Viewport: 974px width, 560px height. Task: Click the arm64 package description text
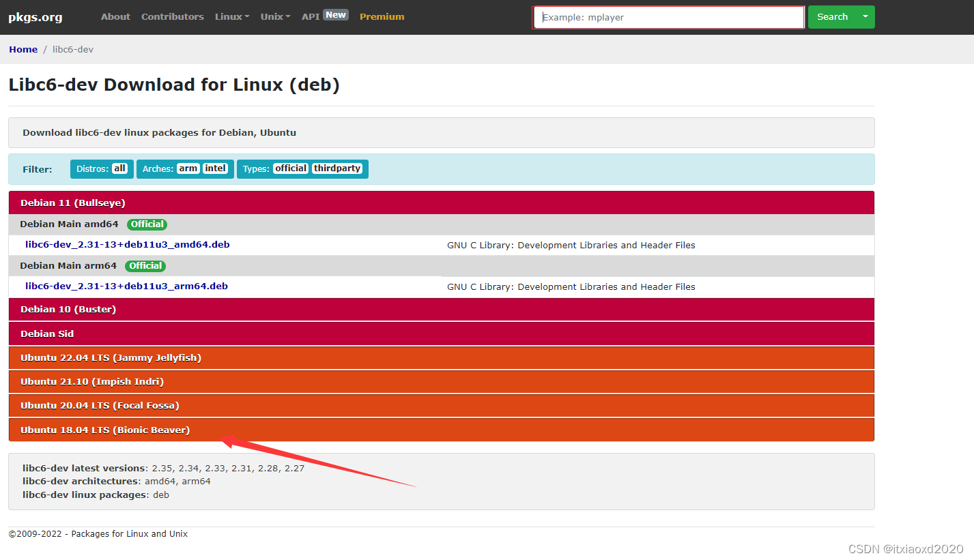[x=571, y=286]
